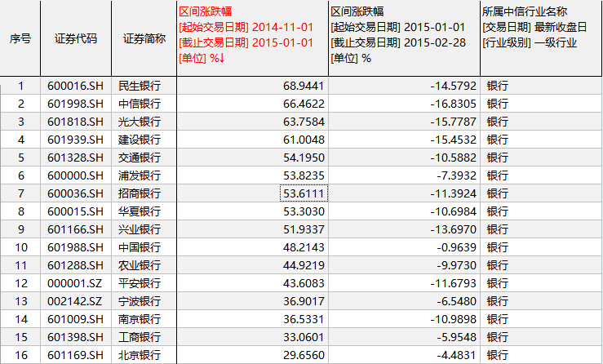Select the 所属中信行业名称 column header
The height and width of the screenshot is (364, 603).
[x=541, y=38]
